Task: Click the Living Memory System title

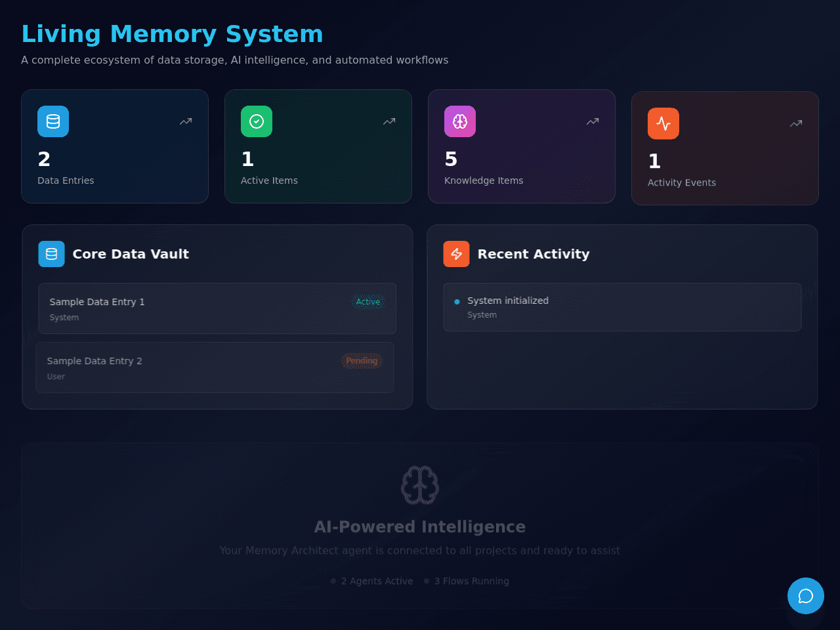Action: click(x=172, y=34)
